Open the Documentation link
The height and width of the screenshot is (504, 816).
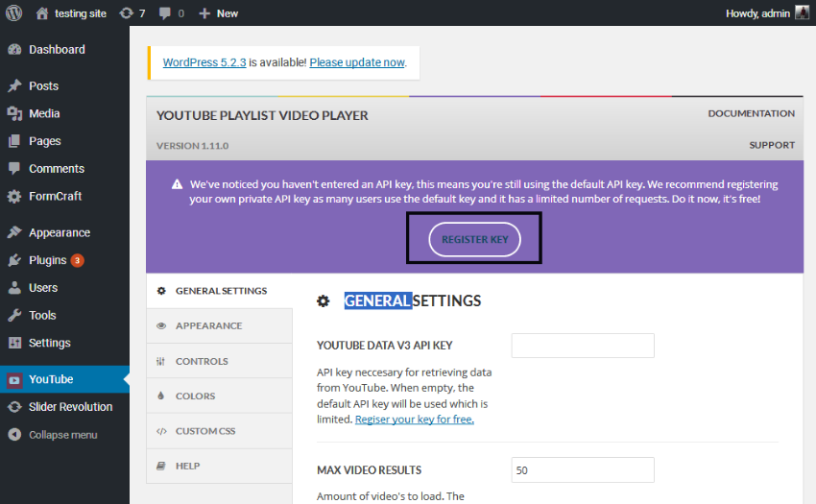751,113
